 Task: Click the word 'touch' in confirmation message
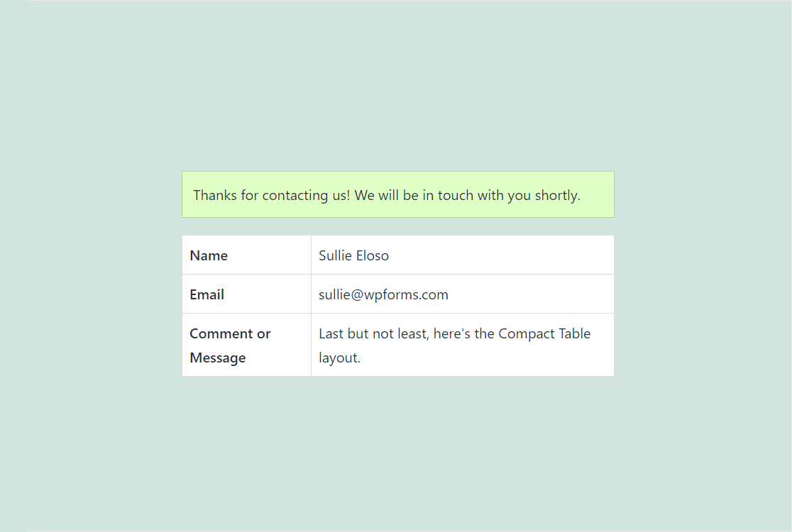click(x=455, y=195)
